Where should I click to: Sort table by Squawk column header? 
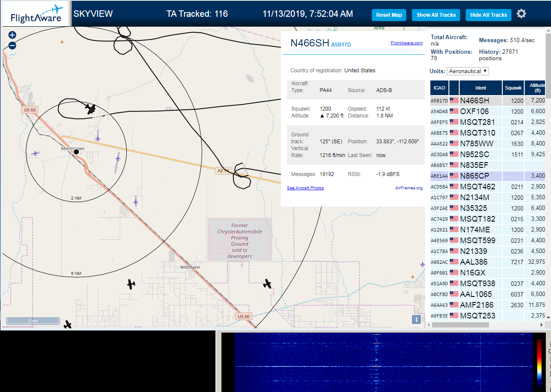[513, 88]
